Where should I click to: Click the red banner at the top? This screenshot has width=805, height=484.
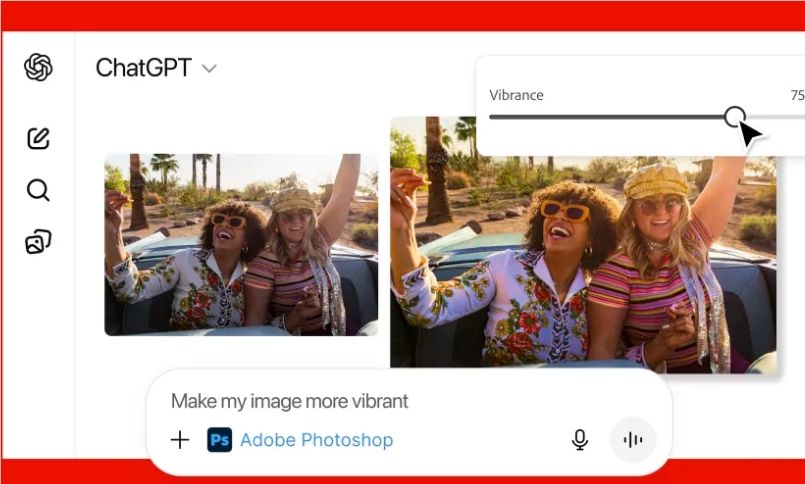(x=400, y=14)
